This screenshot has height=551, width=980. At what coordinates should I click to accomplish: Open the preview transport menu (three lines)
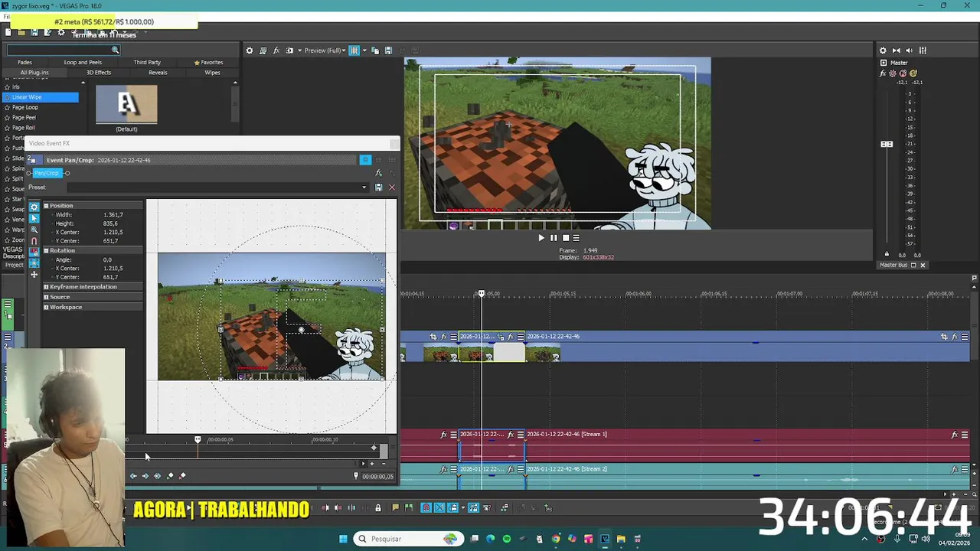pos(577,237)
